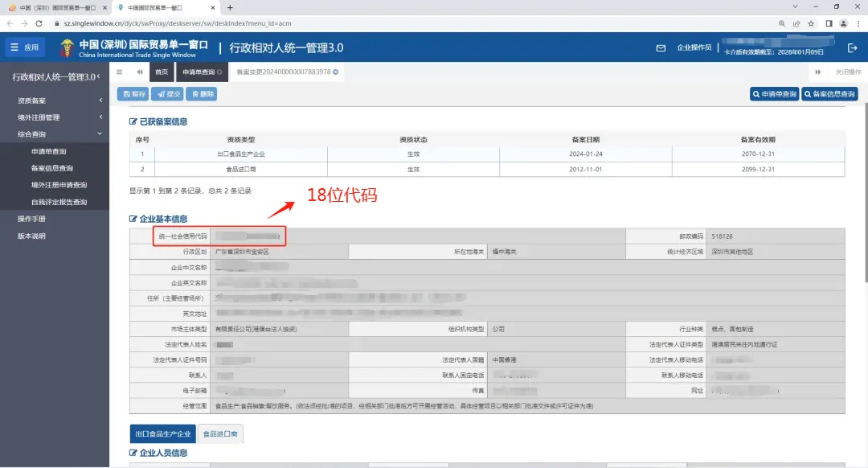The image size is (868, 468).
Task: Click the 2024-01-24 备案日期 cell
Action: click(x=586, y=154)
